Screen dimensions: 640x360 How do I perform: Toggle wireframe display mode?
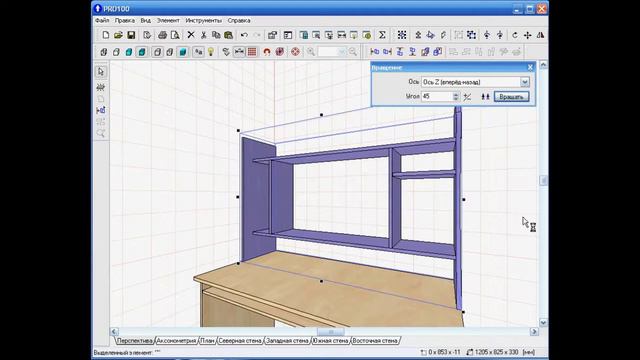coord(104,52)
